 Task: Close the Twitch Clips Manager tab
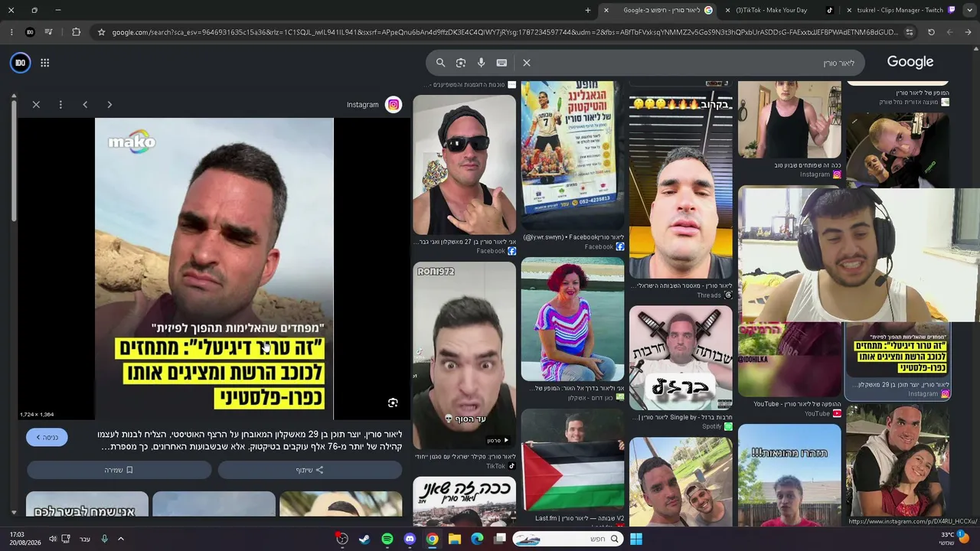click(849, 10)
